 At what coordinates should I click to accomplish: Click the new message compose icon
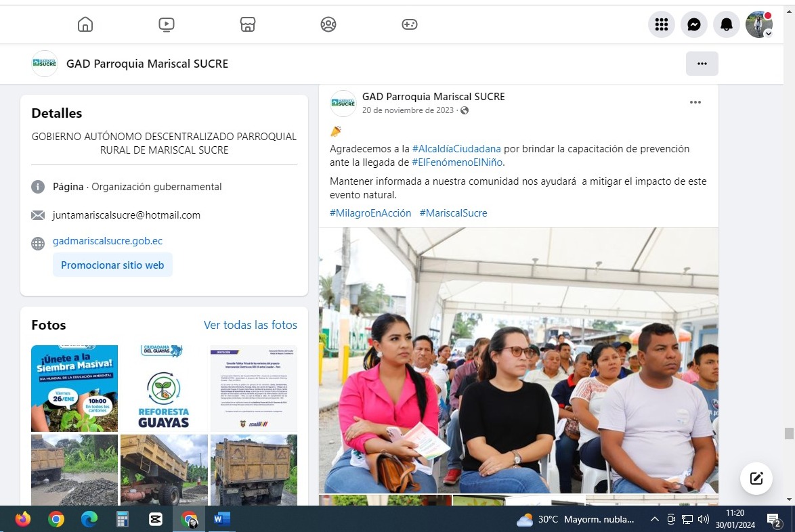pyautogui.click(x=756, y=479)
